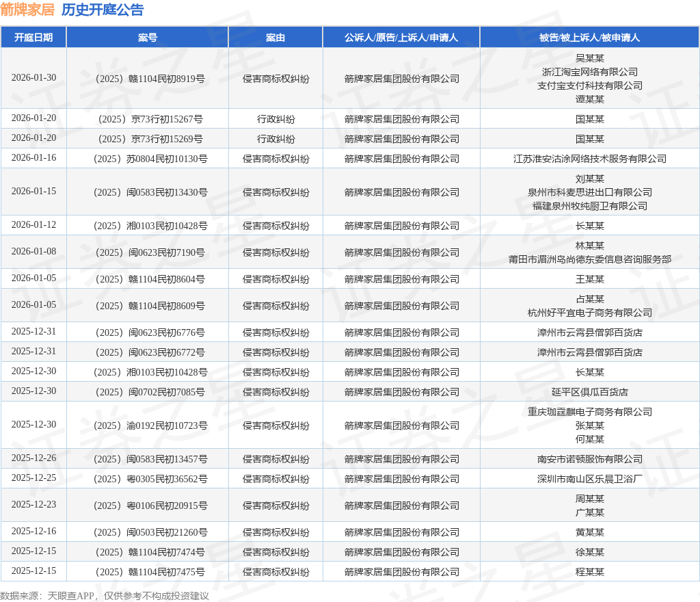Click defendant 延平区俱瓜百货店
The image size is (700, 602).
[590, 392]
